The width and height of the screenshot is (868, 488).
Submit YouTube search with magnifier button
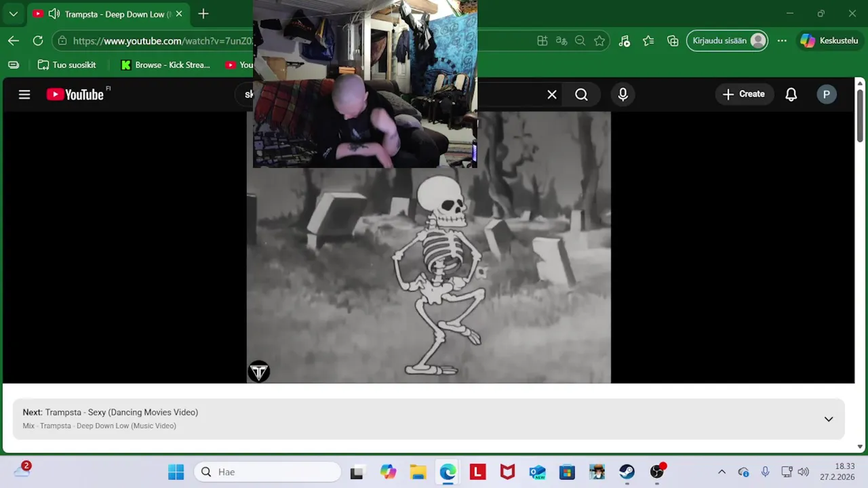[581, 95]
